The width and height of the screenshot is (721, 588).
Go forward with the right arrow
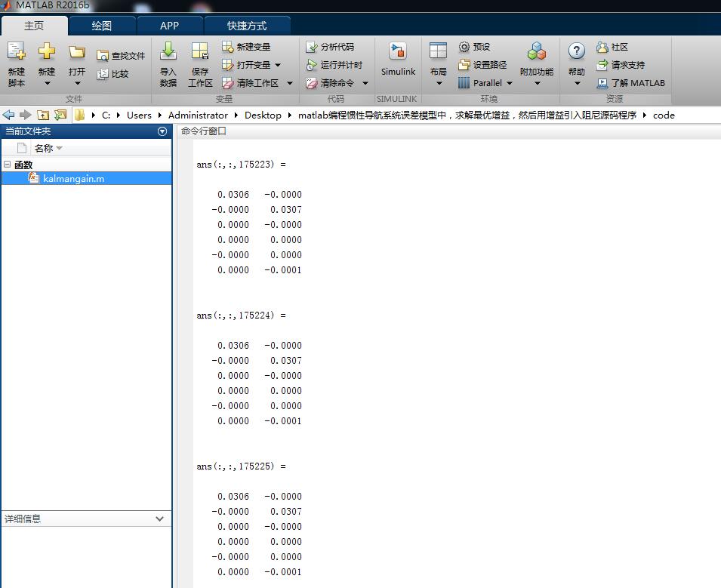(x=25, y=115)
